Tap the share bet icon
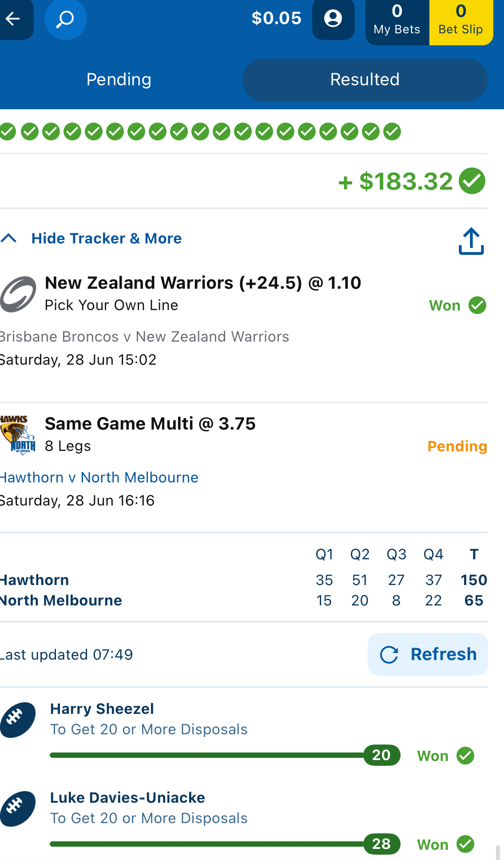The height and width of the screenshot is (860, 504). pos(471,241)
